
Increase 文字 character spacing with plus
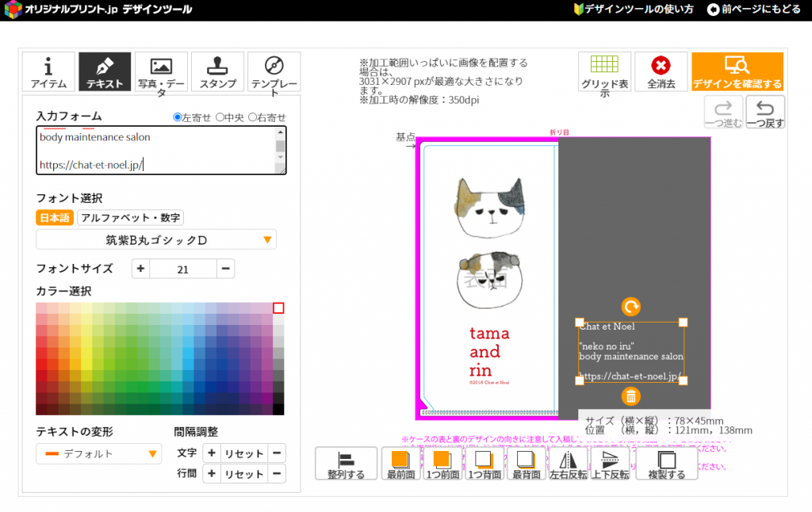211,453
